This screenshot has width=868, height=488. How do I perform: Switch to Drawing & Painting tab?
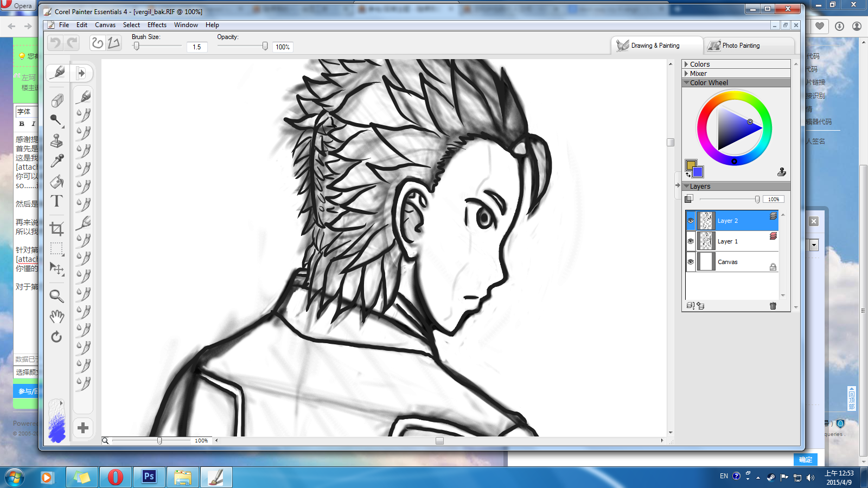pyautogui.click(x=656, y=46)
